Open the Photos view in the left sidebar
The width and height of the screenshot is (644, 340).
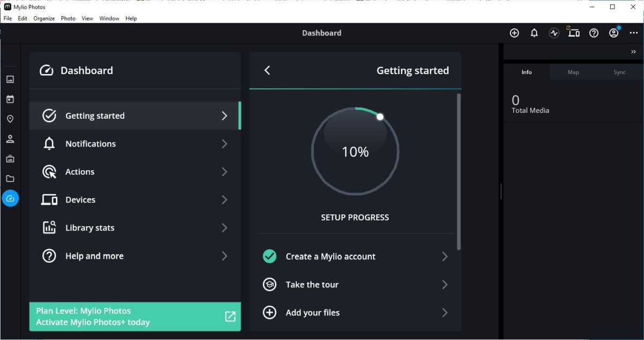coord(10,79)
